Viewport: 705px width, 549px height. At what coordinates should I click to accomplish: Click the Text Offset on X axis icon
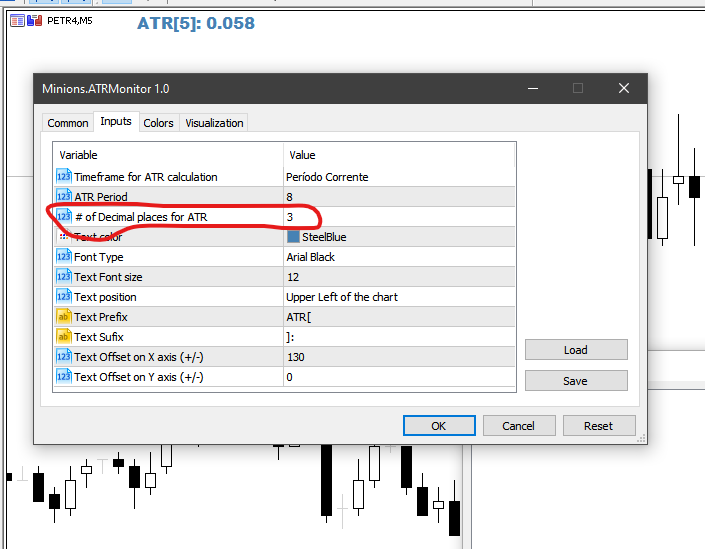tap(64, 357)
